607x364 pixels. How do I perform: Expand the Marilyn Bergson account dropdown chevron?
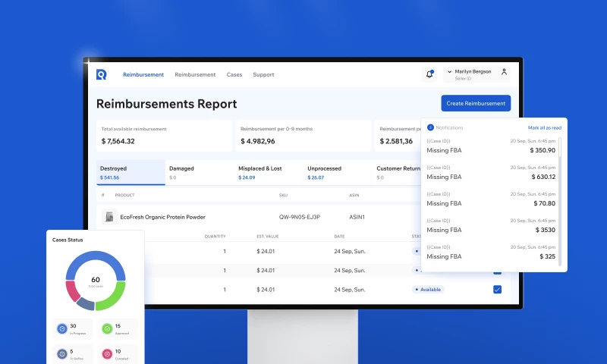(449, 71)
